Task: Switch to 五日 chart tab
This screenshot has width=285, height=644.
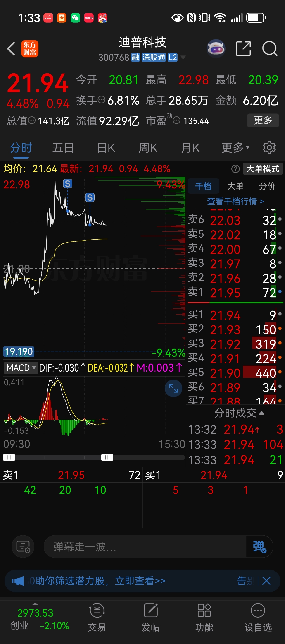Action: (63, 147)
